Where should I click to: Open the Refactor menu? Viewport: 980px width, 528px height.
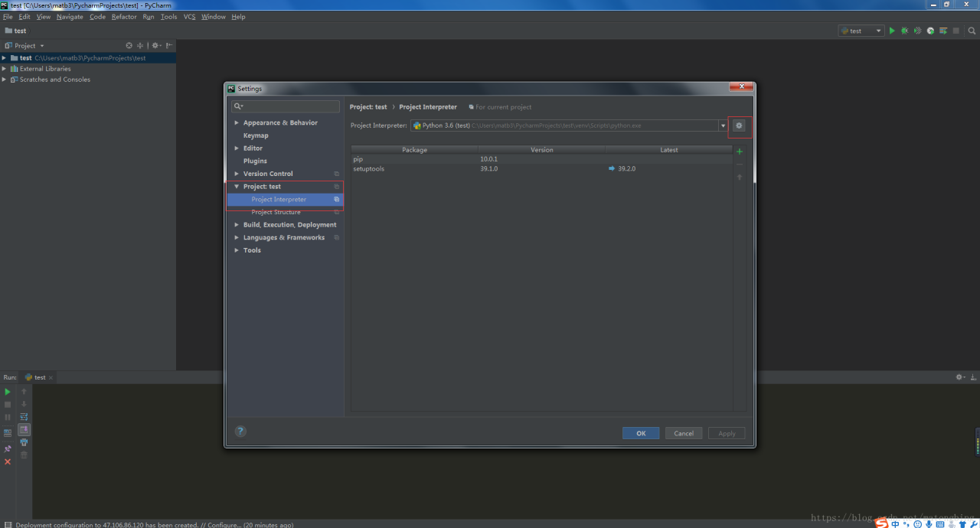(124, 17)
